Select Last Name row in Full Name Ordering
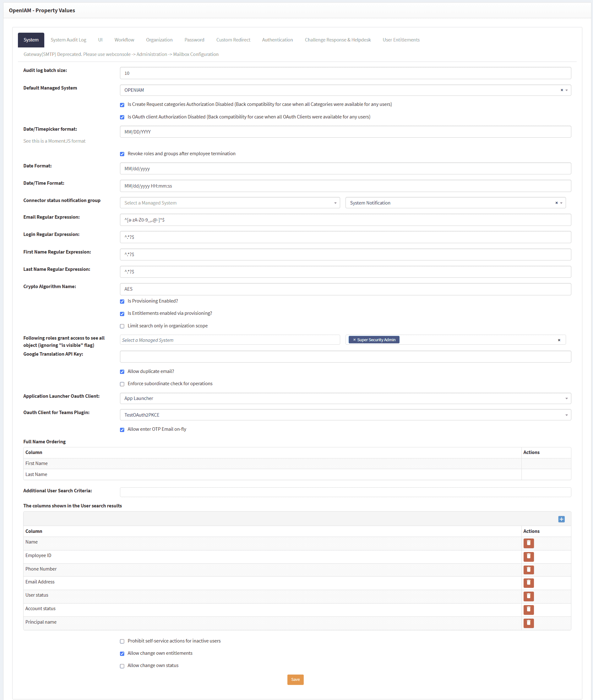Image resolution: width=593 pixels, height=700 pixels. (x=297, y=474)
